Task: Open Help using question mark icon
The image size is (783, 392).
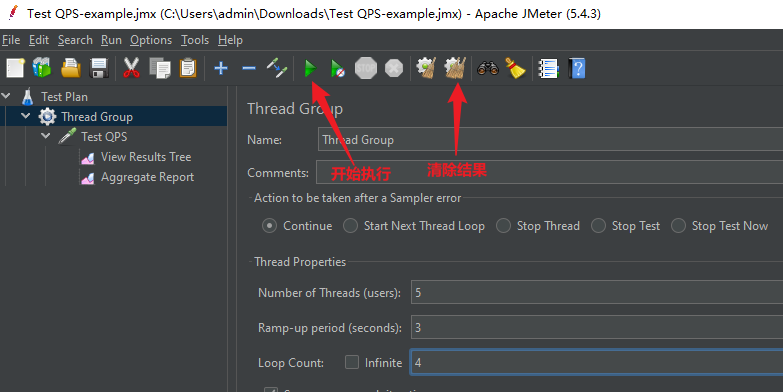Action: [x=576, y=68]
